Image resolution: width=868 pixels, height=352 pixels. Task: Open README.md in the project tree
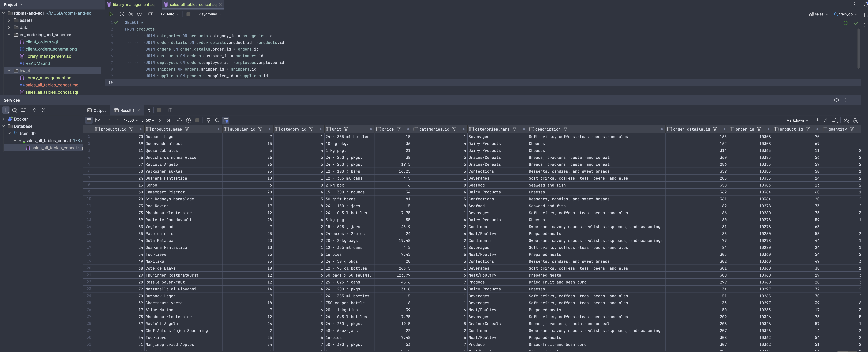click(x=37, y=63)
